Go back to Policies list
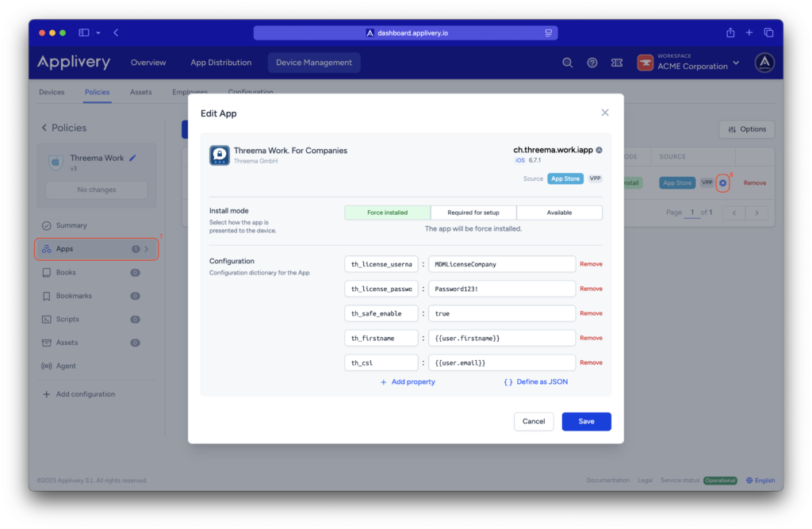The height and width of the screenshot is (529, 812). [x=64, y=128]
